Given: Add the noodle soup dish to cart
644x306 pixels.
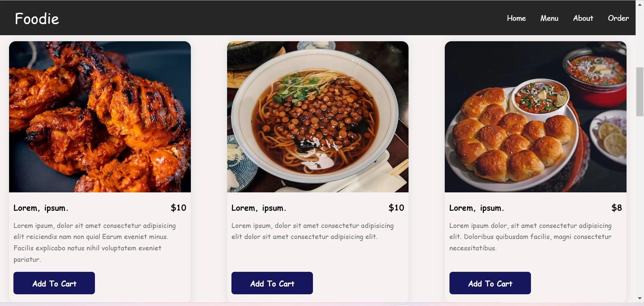Looking at the screenshot, I should click(x=272, y=283).
